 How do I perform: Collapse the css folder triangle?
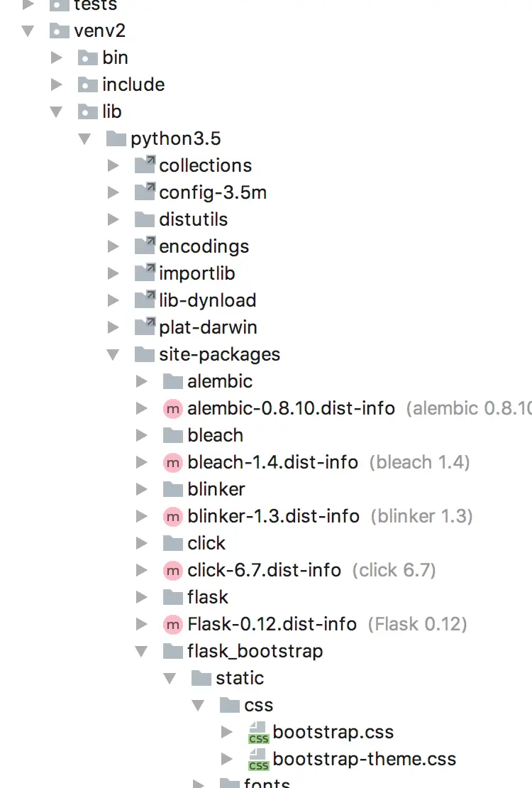click(x=199, y=706)
